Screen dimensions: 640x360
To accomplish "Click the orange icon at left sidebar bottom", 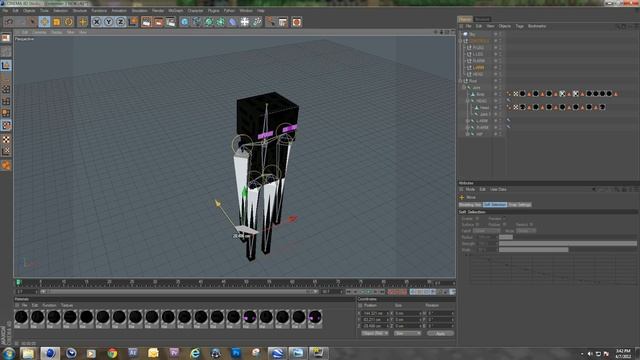I will tap(6, 165).
